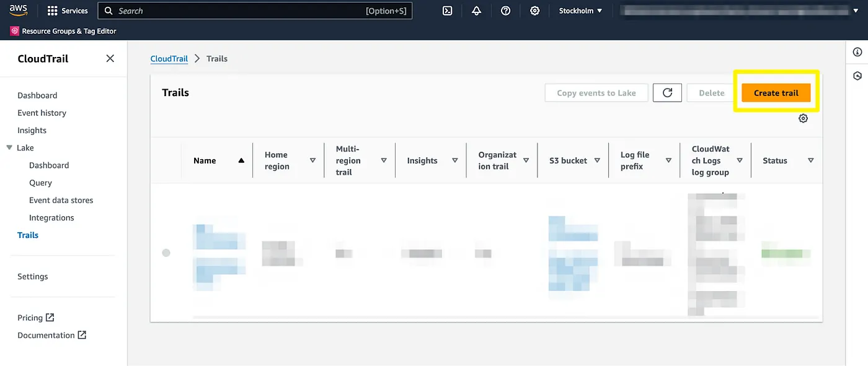Click the S3 bucket column header text
868x366 pixels.
[x=568, y=160]
